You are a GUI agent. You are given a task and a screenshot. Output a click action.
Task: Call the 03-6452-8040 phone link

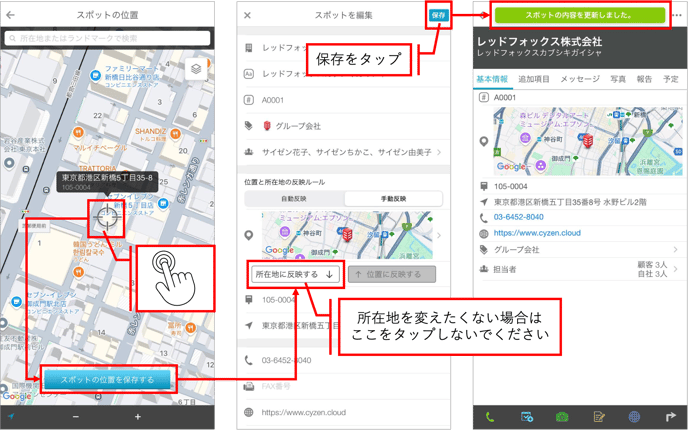click(x=519, y=217)
